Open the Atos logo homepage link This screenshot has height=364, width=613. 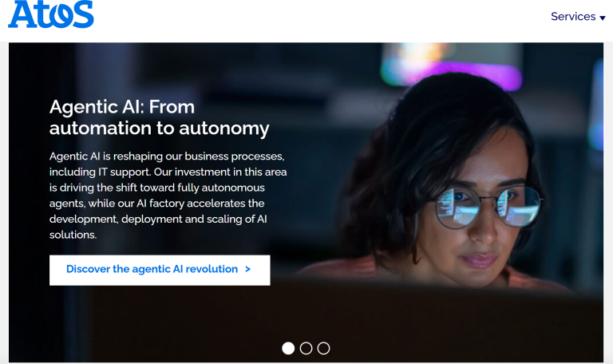(51, 14)
